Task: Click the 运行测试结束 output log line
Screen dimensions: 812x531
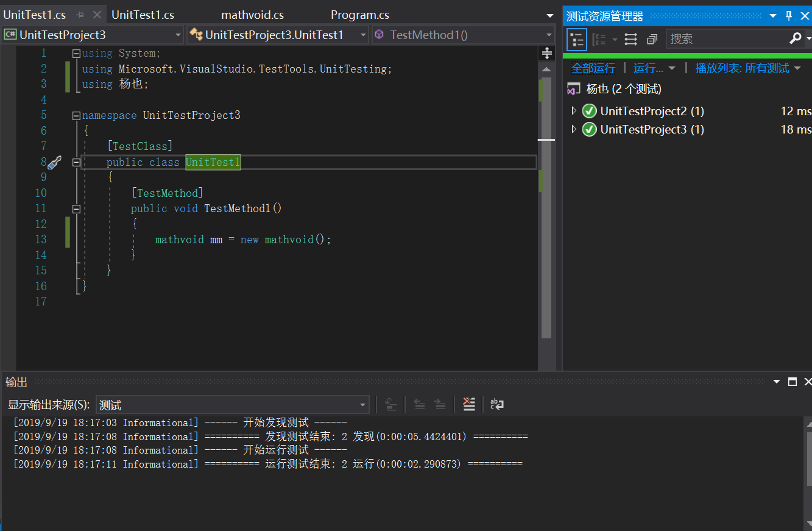Action: click(x=267, y=464)
